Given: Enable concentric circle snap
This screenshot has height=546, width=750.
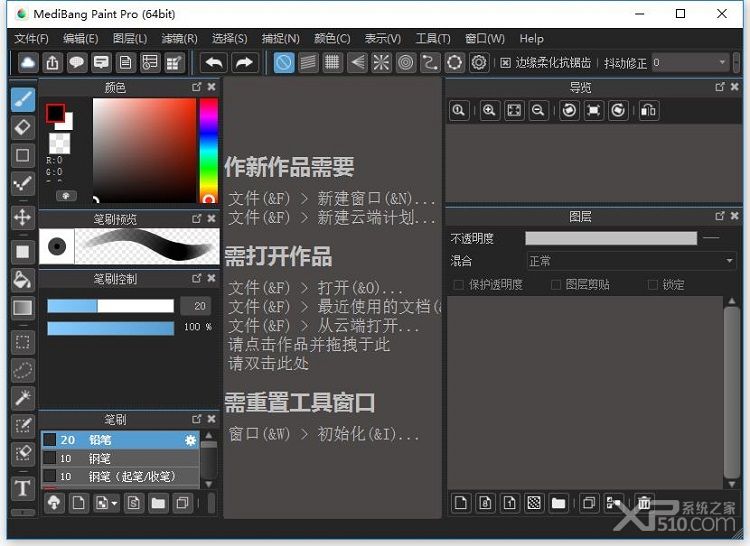Looking at the screenshot, I should pos(406,63).
